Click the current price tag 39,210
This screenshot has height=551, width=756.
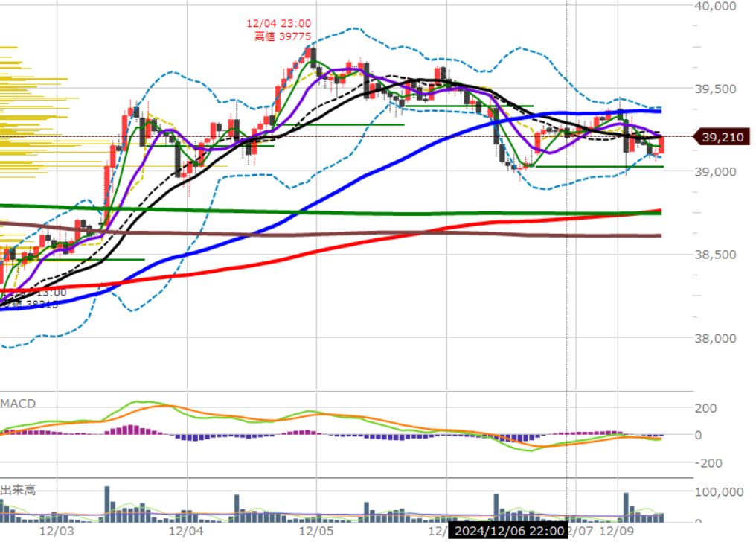pos(722,138)
